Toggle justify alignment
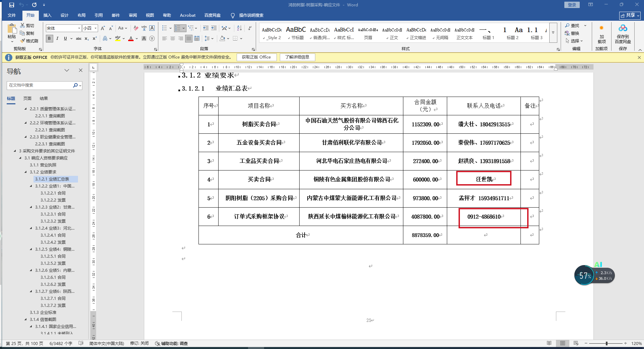 tap(189, 38)
